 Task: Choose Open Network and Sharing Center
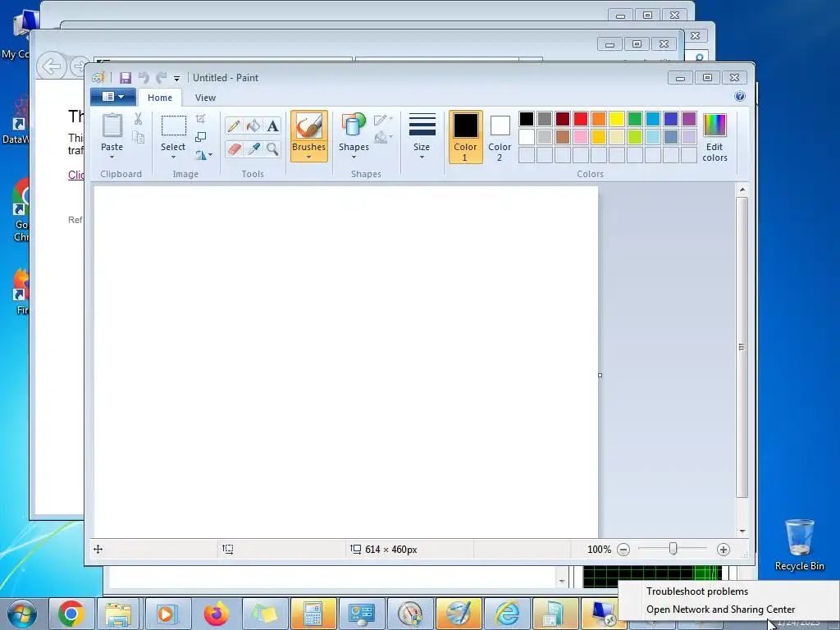(x=720, y=609)
